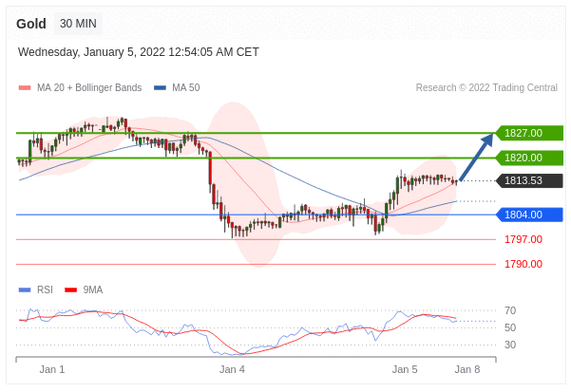Select the 30 MIN timeframe badge
Viewport: 571px width, 392px height.
pos(78,24)
